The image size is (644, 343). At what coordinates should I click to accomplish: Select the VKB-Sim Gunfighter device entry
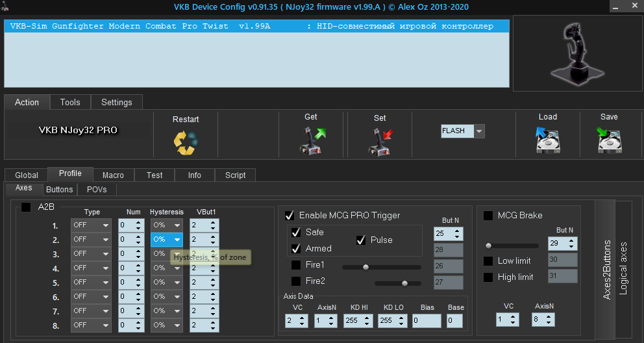pyautogui.click(x=256, y=26)
